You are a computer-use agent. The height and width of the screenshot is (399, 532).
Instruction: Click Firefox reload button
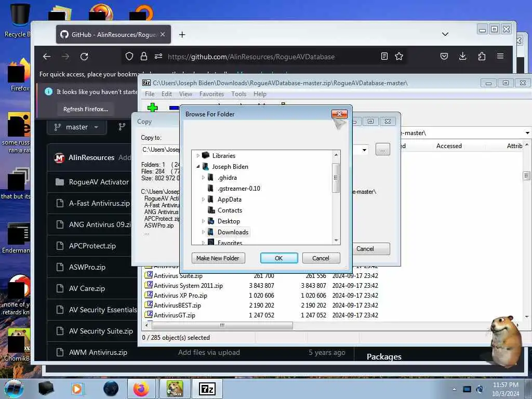84,56
